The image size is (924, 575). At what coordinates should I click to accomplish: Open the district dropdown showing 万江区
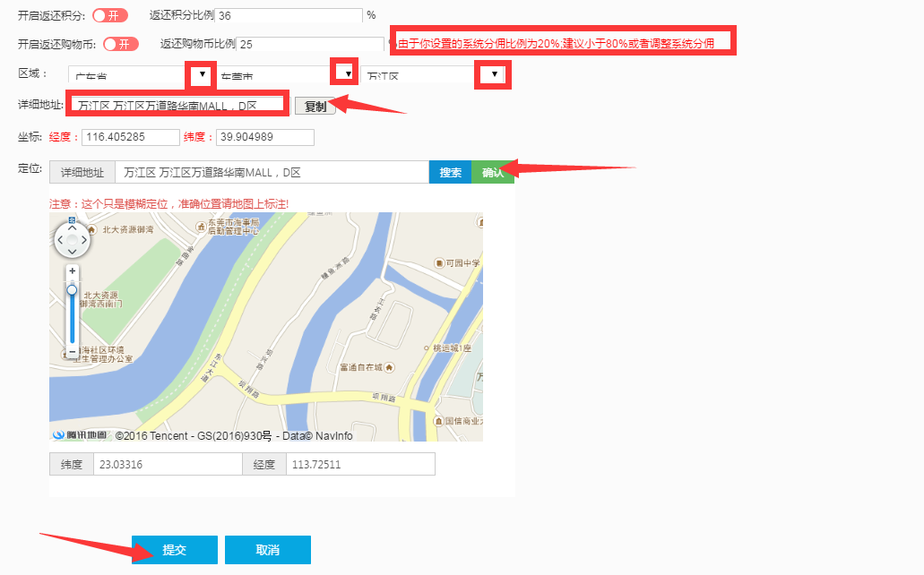494,74
